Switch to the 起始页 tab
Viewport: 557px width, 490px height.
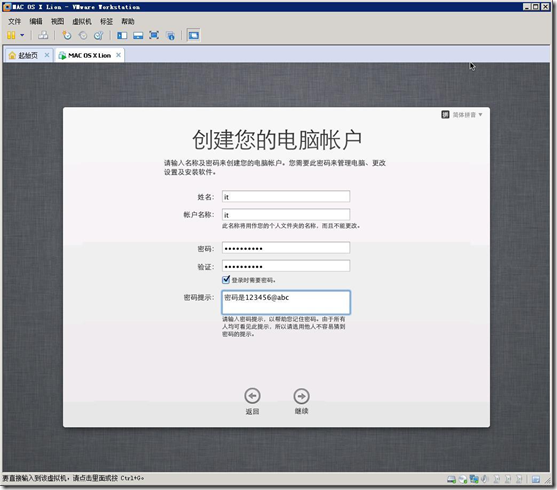28,55
